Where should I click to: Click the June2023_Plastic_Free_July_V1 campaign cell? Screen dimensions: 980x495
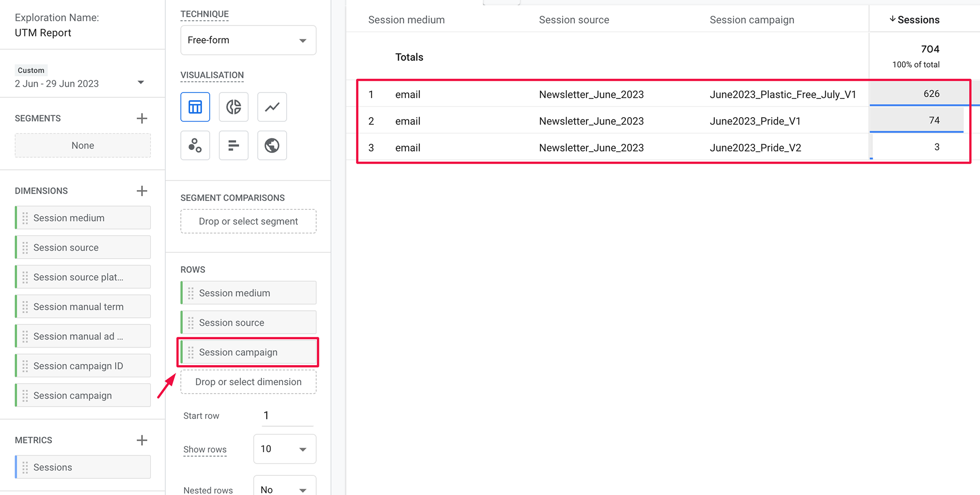[783, 94]
